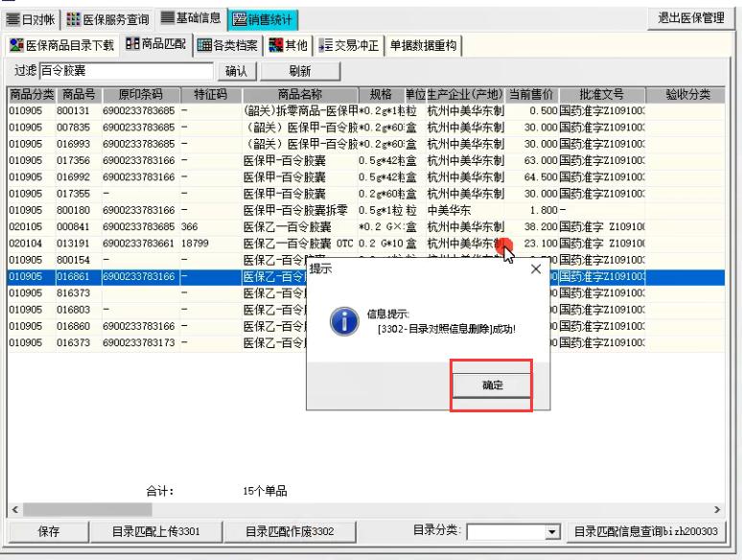Close the 提示 dialog with the X
This screenshot has height=560, width=742.
[x=536, y=268]
